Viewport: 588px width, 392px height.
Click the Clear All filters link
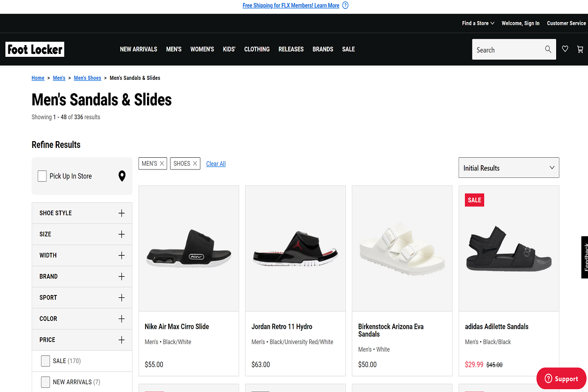pyautogui.click(x=216, y=164)
